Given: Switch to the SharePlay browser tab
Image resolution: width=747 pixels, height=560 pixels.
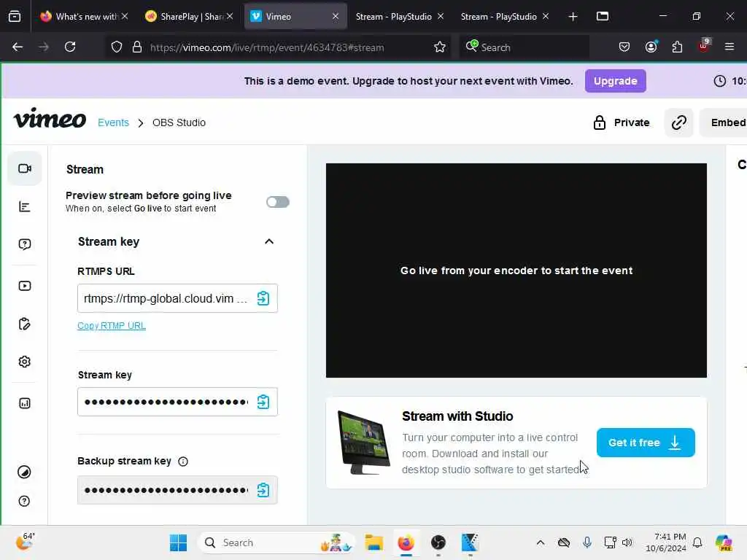Looking at the screenshot, I should (x=189, y=16).
